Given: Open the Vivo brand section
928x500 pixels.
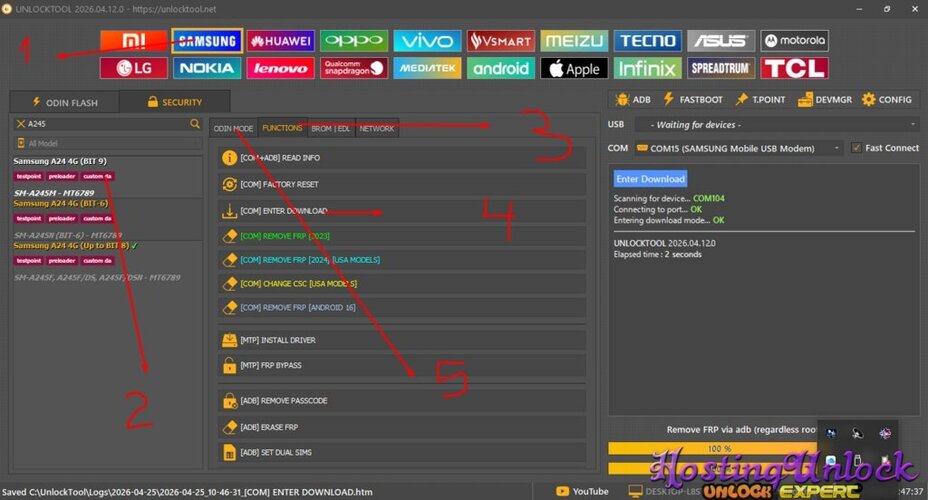Looking at the screenshot, I should [x=427, y=41].
